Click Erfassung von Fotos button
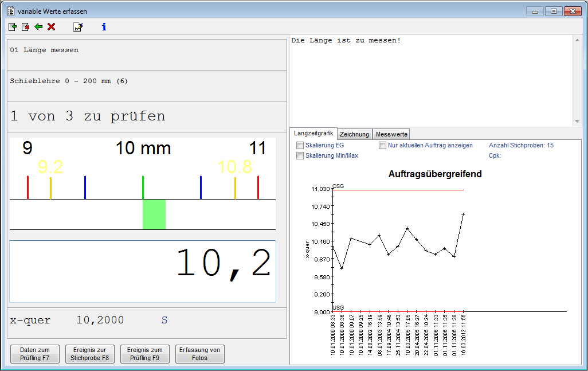588x371 pixels. (200, 354)
